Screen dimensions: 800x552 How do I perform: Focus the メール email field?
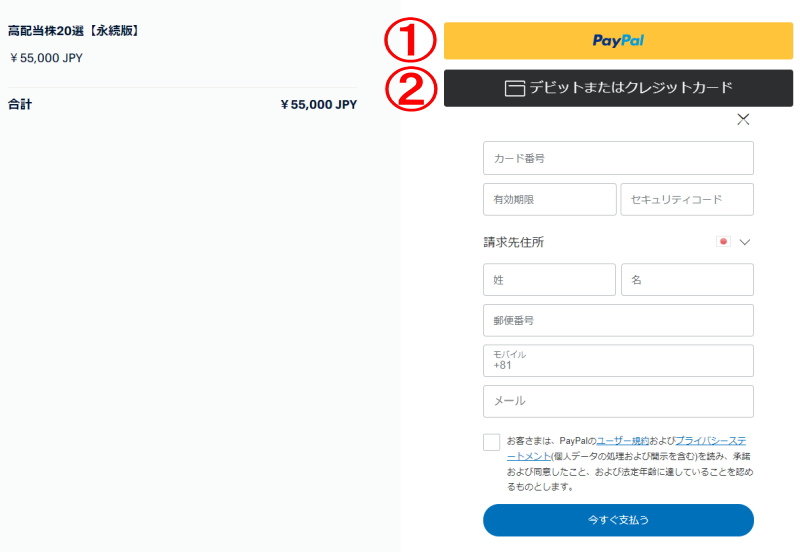click(618, 401)
